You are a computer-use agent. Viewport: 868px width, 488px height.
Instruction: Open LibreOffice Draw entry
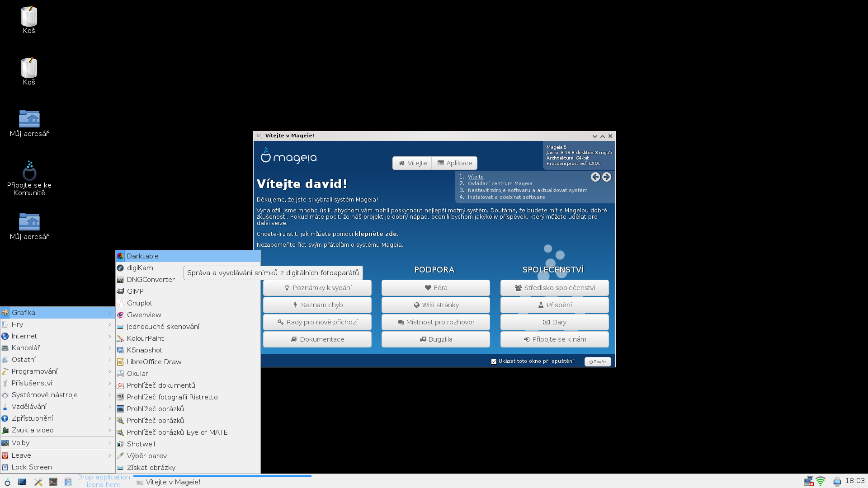coord(188,362)
